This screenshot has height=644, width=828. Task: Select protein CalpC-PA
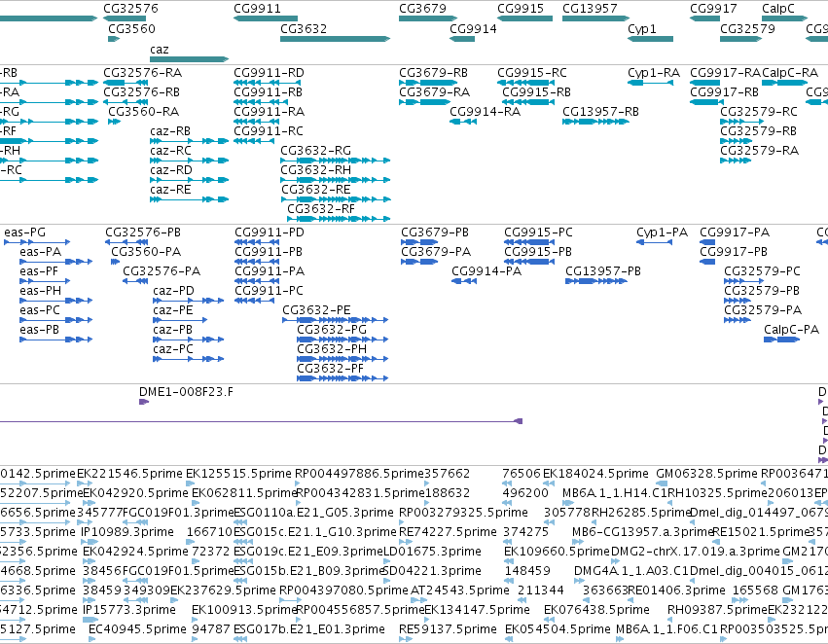click(x=781, y=340)
